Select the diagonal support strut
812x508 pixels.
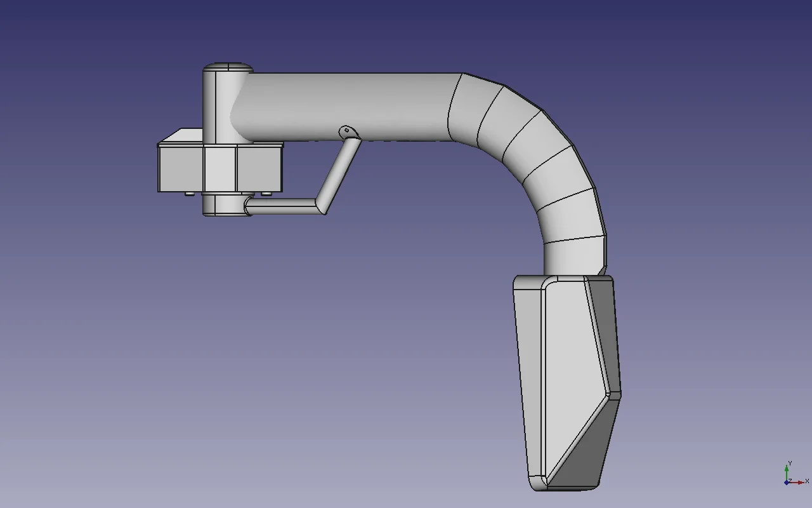339,171
